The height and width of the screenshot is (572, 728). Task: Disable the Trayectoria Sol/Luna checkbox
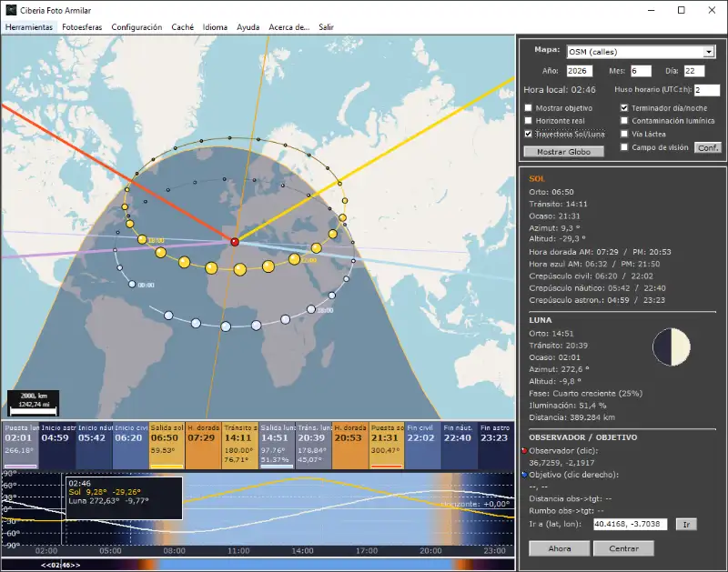529,134
